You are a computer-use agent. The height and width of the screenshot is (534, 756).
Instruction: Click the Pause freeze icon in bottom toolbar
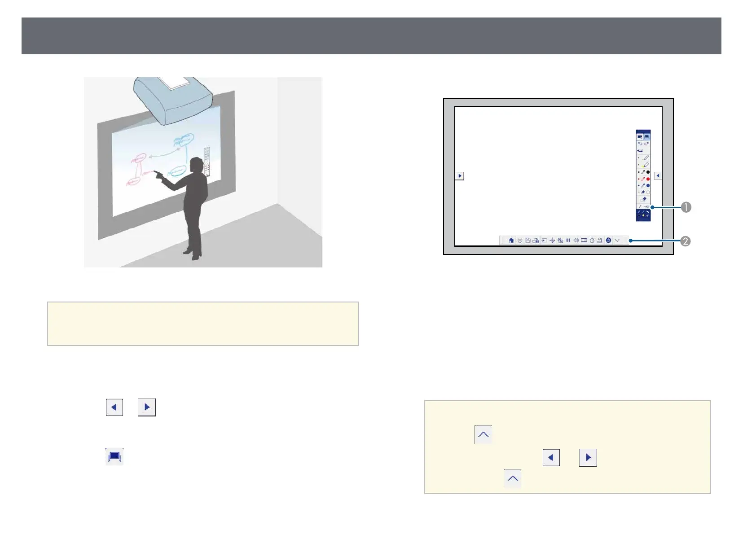[x=568, y=240]
